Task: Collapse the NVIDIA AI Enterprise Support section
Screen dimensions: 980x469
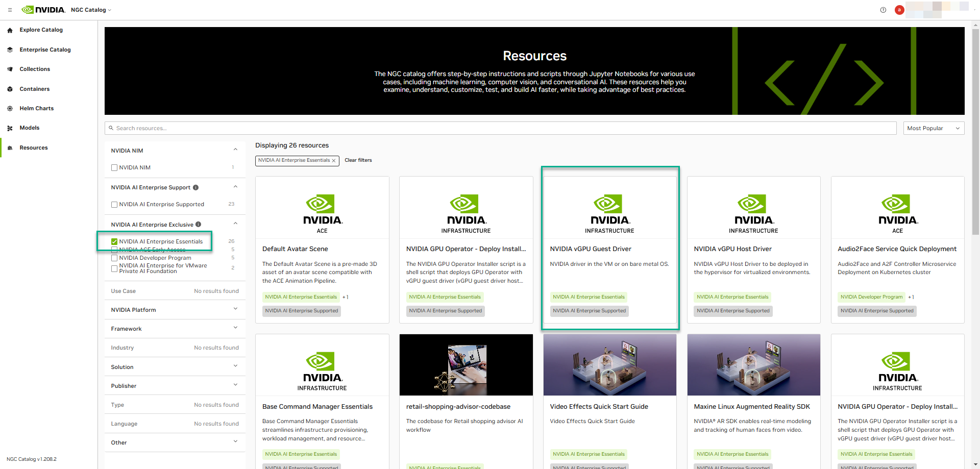Action: 235,187
